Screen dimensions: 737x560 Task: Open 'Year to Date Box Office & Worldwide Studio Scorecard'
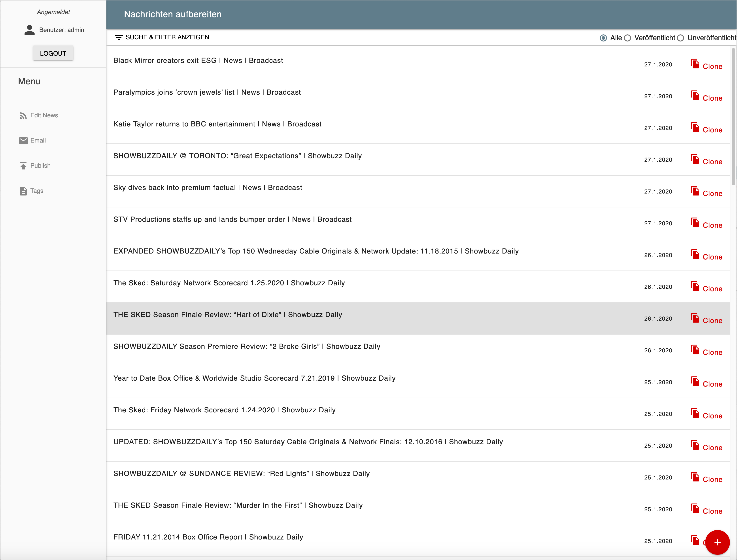[x=254, y=378]
